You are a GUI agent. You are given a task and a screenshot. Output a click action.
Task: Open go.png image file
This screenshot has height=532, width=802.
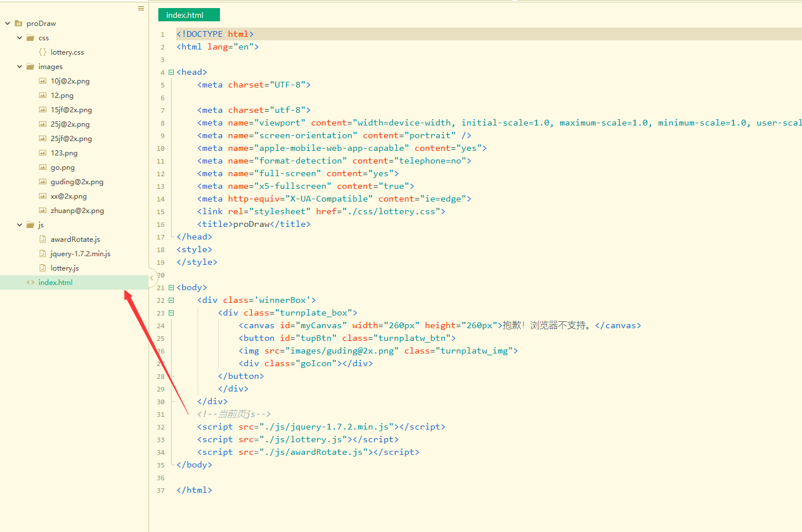click(x=63, y=168)
